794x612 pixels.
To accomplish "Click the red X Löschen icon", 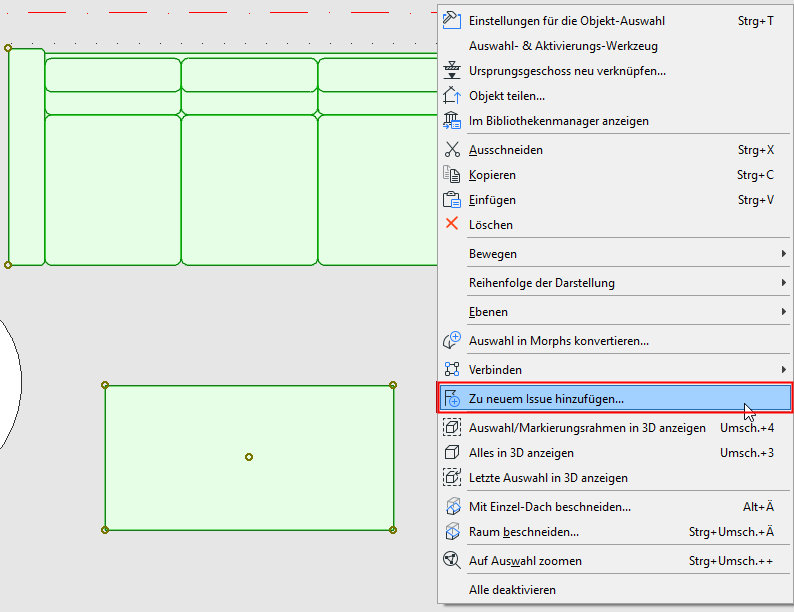I will (452, 224).
